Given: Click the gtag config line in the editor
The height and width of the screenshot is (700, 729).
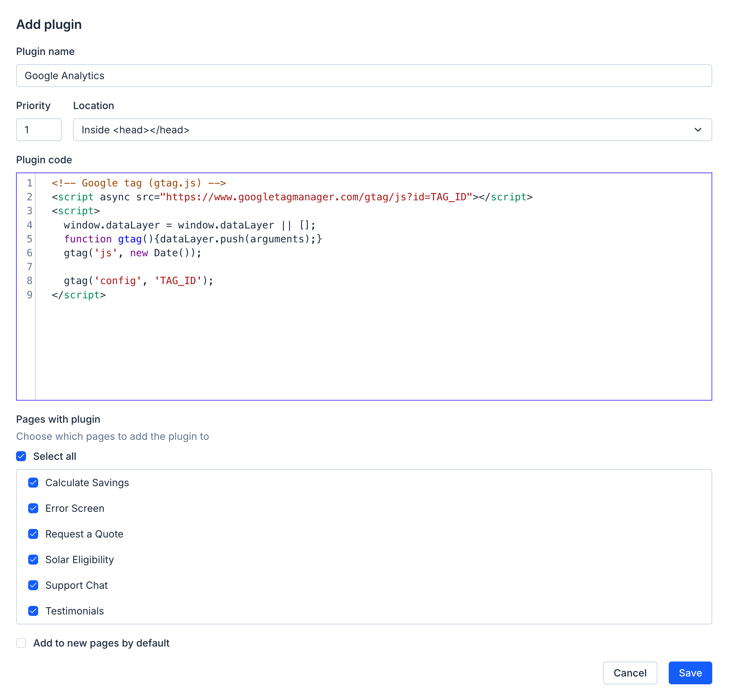Looking at the screenshot, I should (x=138, y=280).
